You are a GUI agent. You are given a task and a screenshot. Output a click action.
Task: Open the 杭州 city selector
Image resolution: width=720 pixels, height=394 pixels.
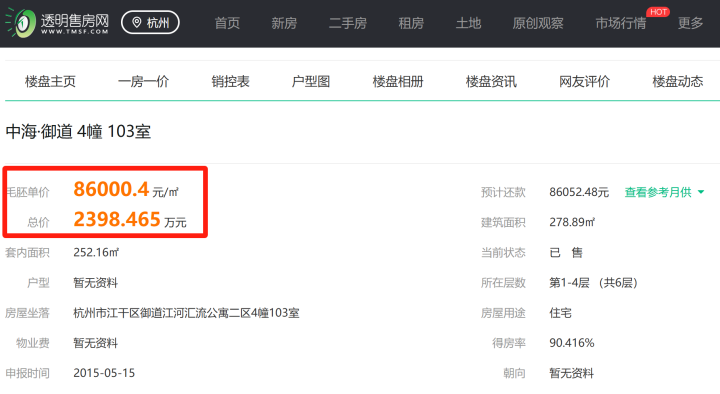click(x=150, y=23)
